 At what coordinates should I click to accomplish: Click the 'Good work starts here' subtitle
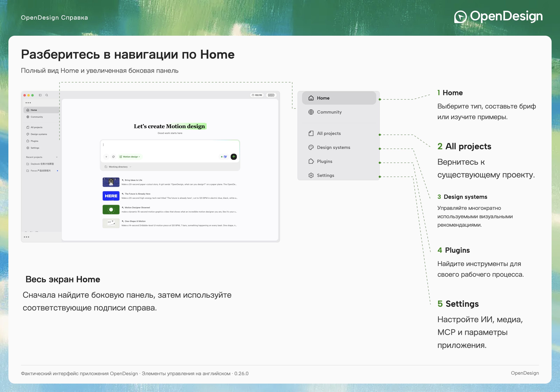[x=170, y=133]
